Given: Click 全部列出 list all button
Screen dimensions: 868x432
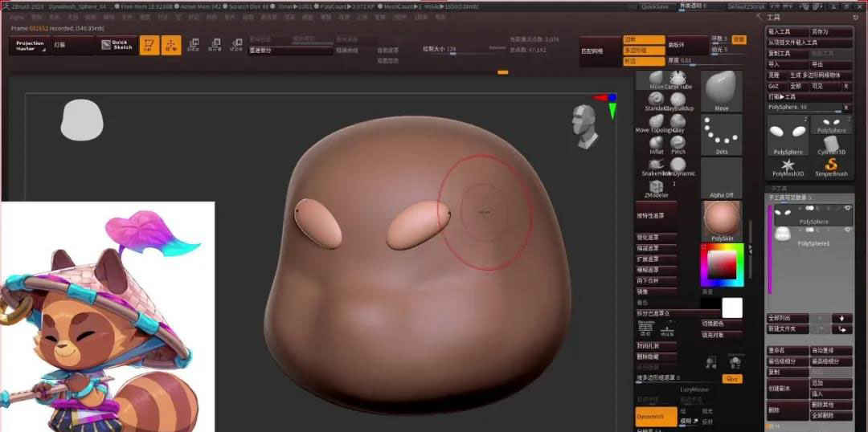Looking at the screenshot, I should [x=787, y=318].
